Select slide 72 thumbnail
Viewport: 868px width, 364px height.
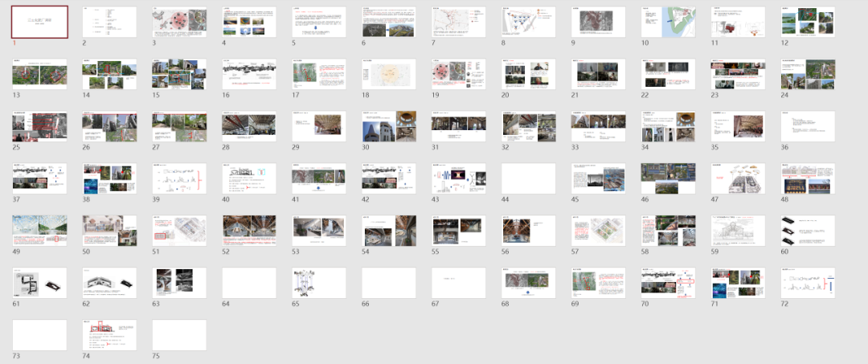pyautogui.click(x=809, y=283)
